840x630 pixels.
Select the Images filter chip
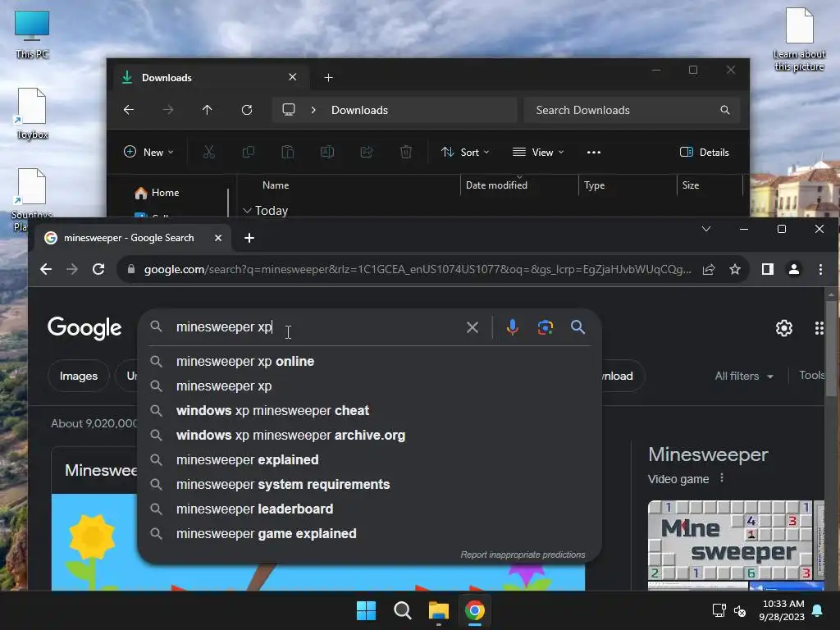78,376
